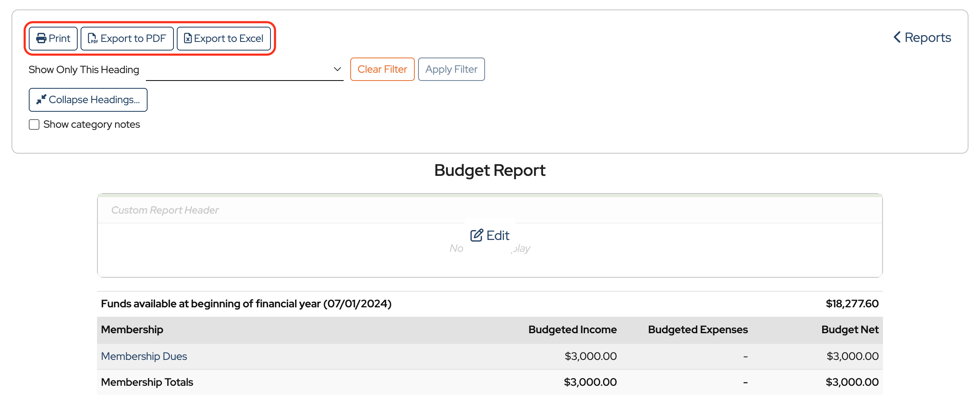
Task: Click the 'Show category notes' label text
Action: click(92, 124)
